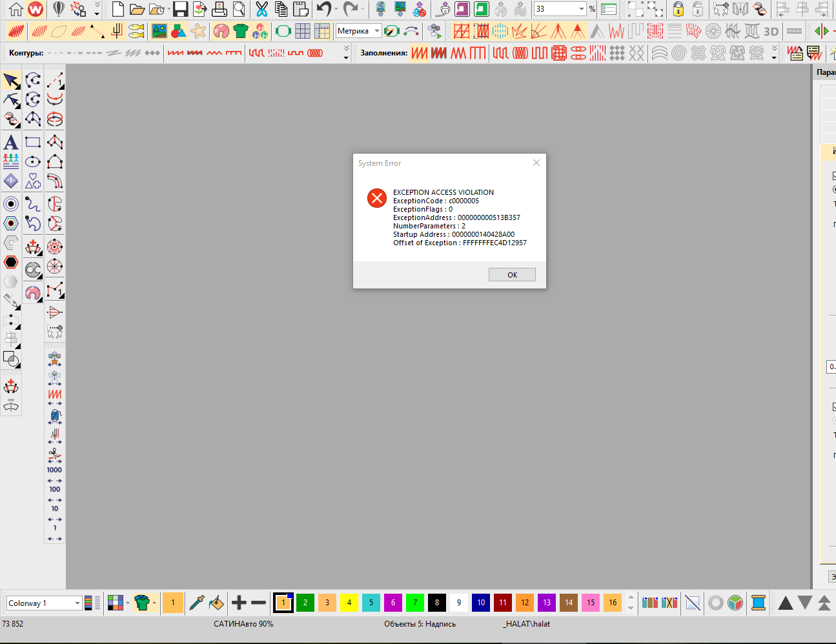Expand the zoom percentage dropdown showing 33
The image size is (836, 644).
pyautogui.click(x=581, y=9)
